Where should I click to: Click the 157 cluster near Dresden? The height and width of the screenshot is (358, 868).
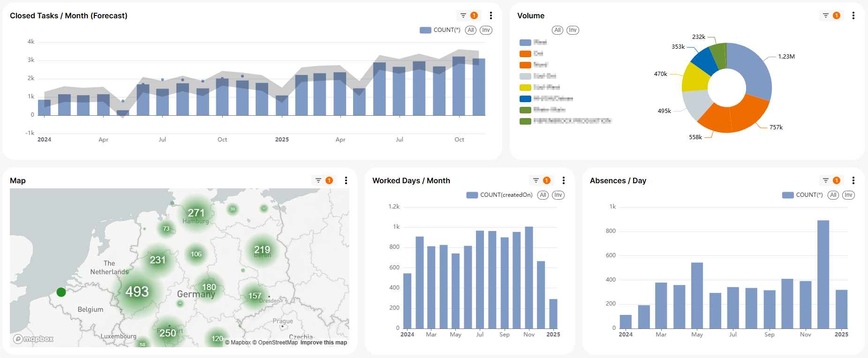[255, 296]
